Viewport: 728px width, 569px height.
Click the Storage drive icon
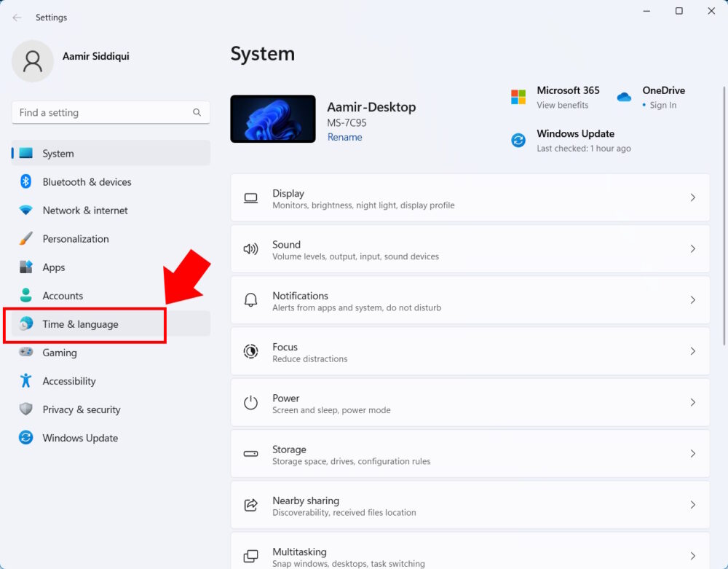250,453
